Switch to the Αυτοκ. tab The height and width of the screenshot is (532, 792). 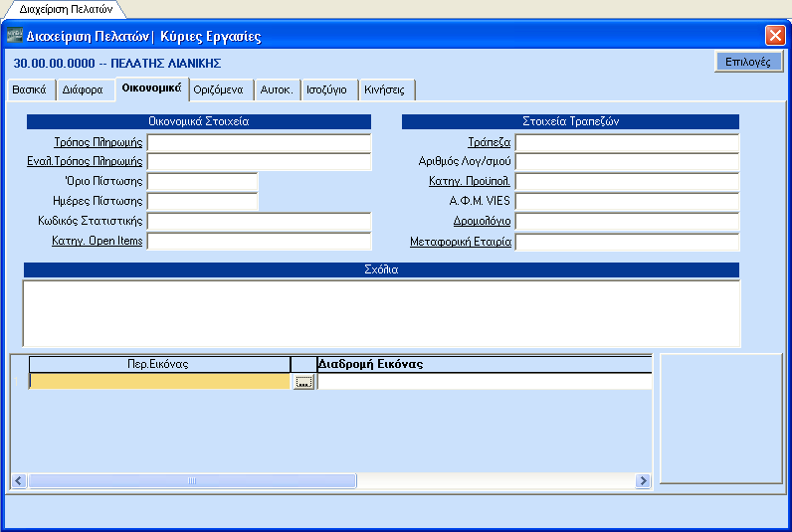[x=277, y=89]
